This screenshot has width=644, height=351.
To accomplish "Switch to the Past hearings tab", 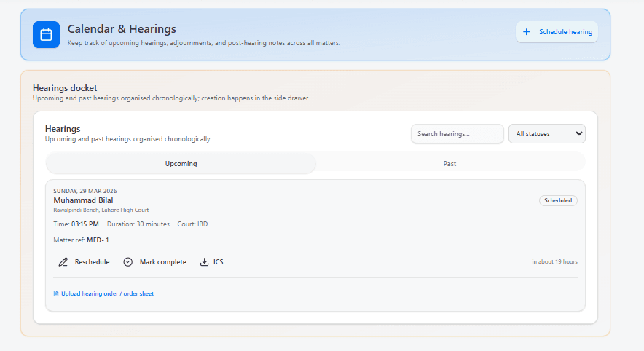I will click(449, 164).
